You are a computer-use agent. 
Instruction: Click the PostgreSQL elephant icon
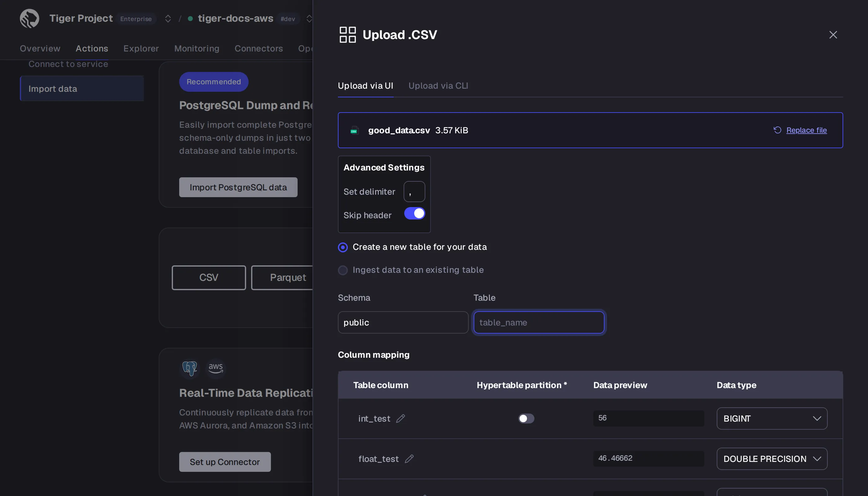pos(190,368)
